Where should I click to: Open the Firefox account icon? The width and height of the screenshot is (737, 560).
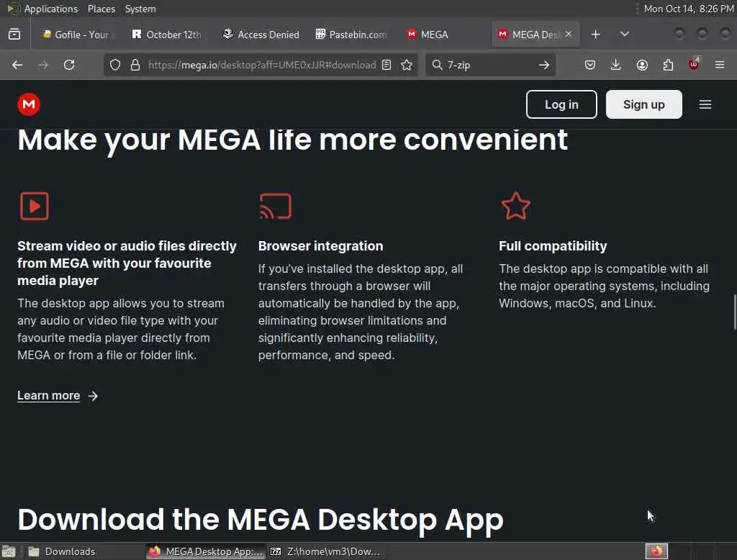coord(642,65)
